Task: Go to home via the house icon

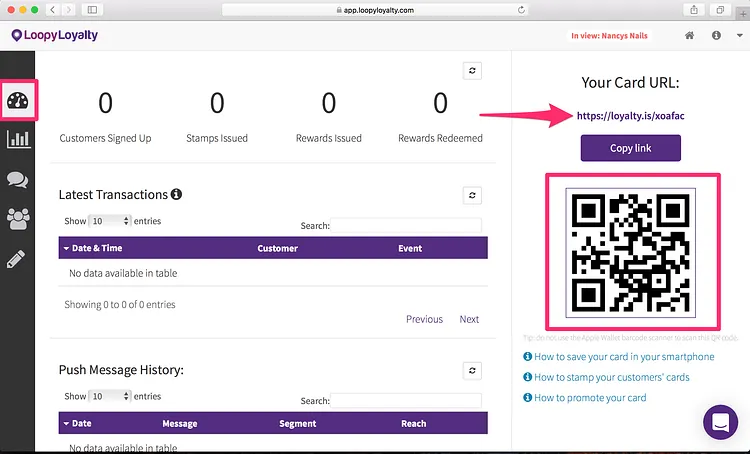Action: pos(689,35)
